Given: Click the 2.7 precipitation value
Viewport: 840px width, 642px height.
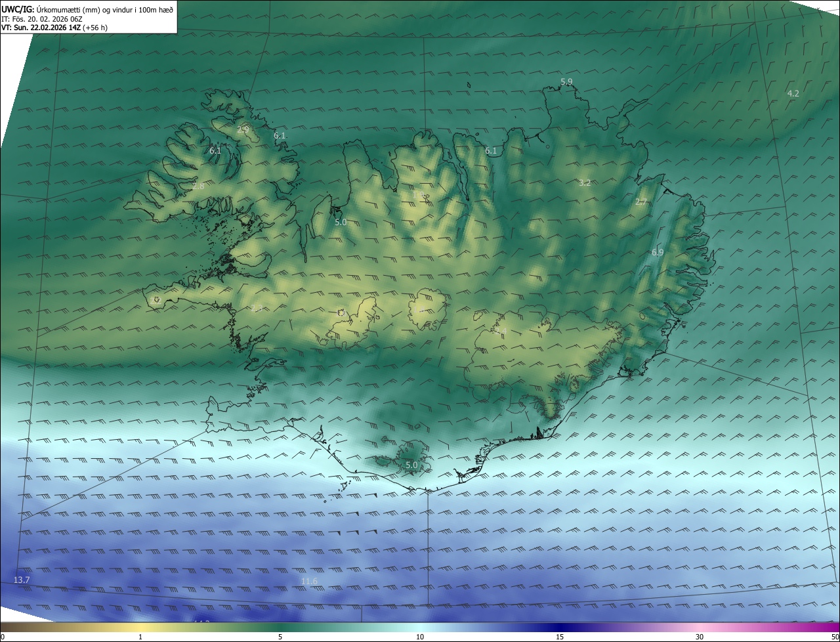Looking at the screenshot, I should click(641, 202).
